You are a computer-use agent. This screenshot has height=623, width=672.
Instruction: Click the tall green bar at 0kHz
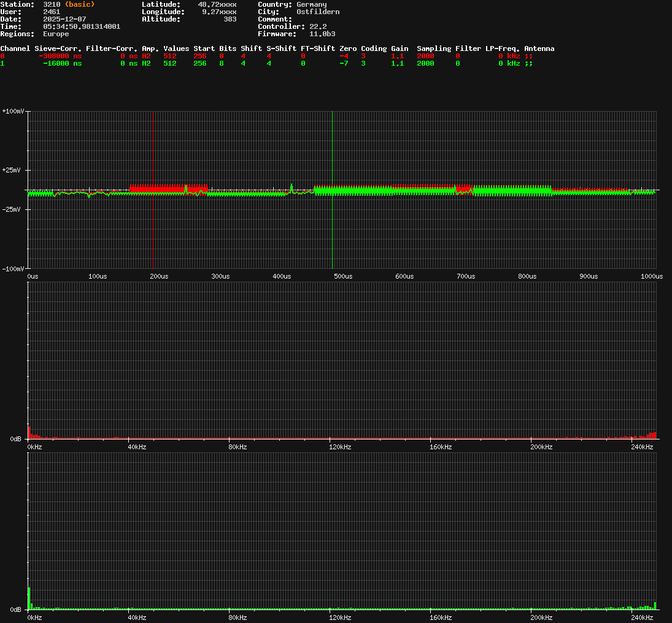28,598
